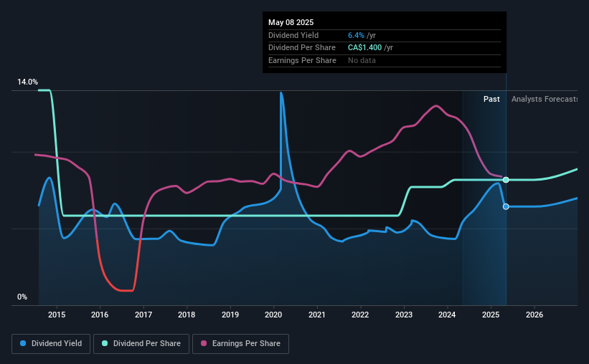Click the 2015 x-axis year label
This screenshot has height=364, width=589.
(x=57, y=315)
